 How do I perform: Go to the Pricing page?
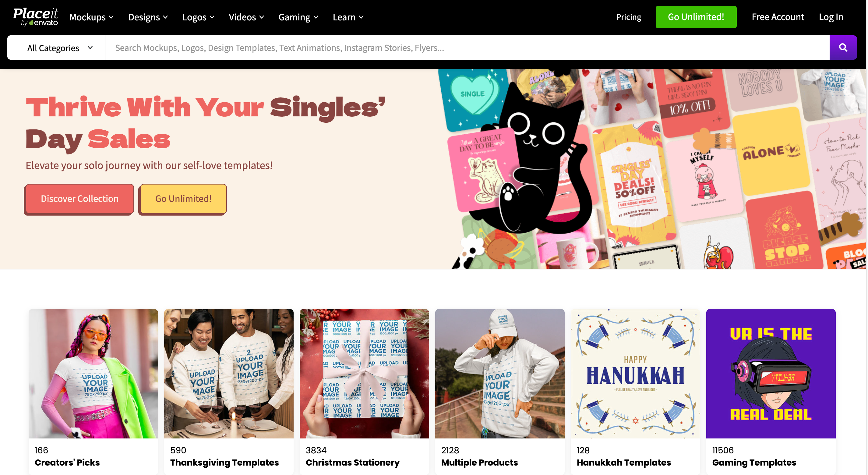click(628, 17)
